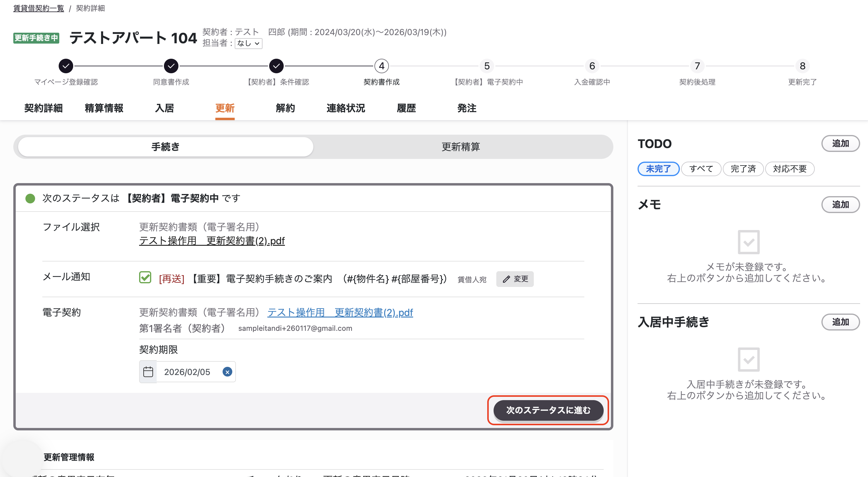Filter TODO by 対応不要
Screen dimensions: 868x477
pyautogui.click(x=789, y=169)
